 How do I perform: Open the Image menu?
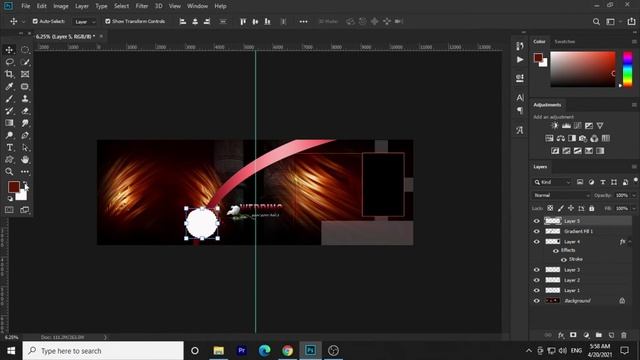61,6
